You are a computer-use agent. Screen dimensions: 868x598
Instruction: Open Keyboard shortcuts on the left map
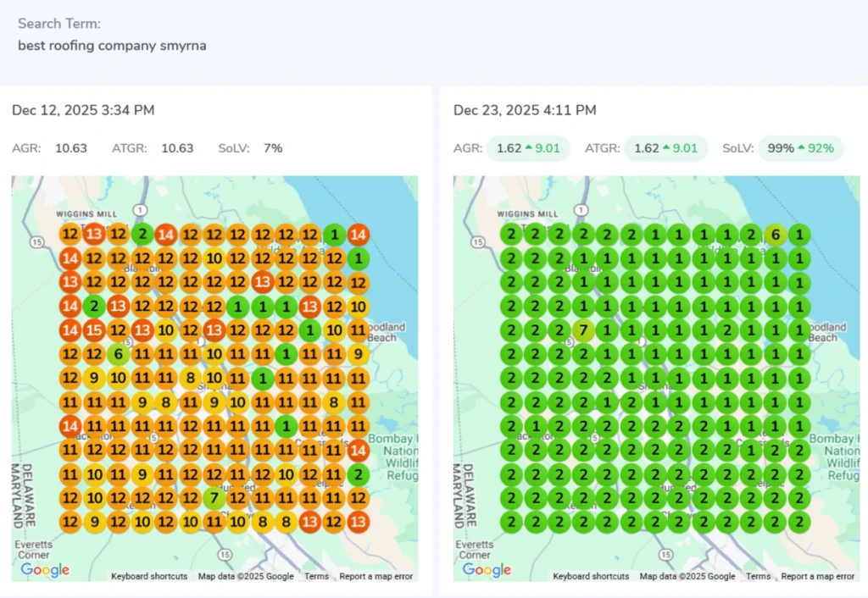click(149, 577)
